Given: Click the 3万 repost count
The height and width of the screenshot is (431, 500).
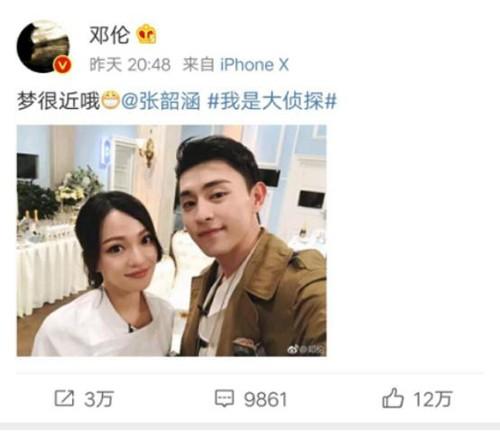Looking at the screenshot, I should pos(99,399).
